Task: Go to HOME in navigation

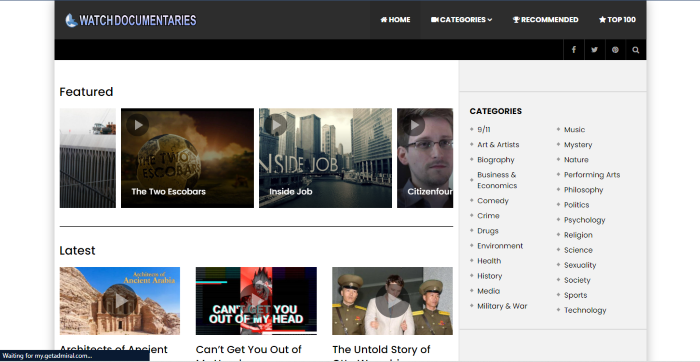Action: click(x=395, y=20)
